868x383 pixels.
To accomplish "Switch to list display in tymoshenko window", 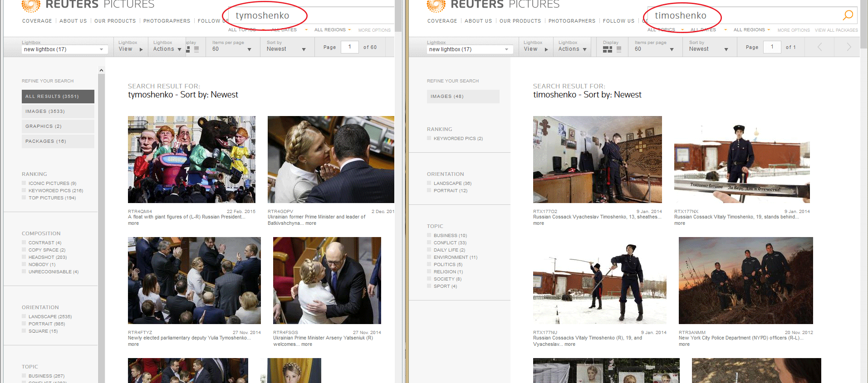I will [196, 49].
